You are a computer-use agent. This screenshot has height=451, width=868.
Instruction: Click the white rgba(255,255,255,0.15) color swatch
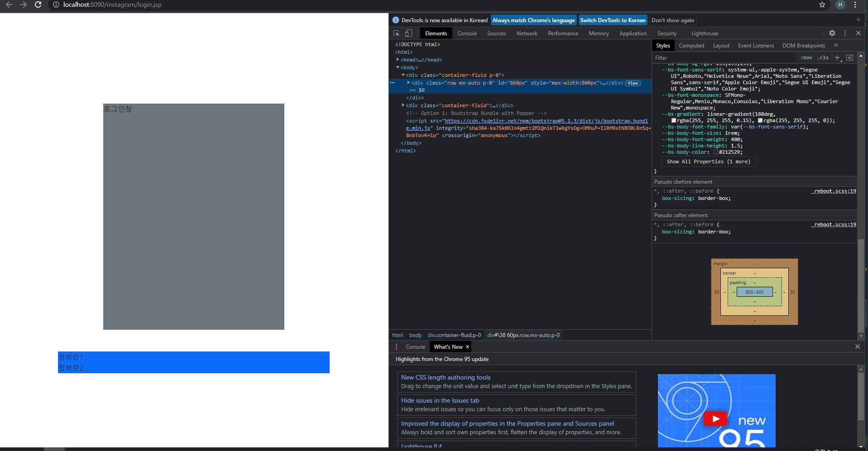point(674,120)
